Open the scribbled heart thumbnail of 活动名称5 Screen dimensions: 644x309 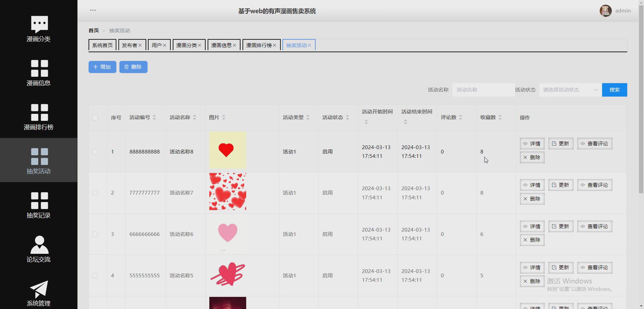click(x=228, y=274)
